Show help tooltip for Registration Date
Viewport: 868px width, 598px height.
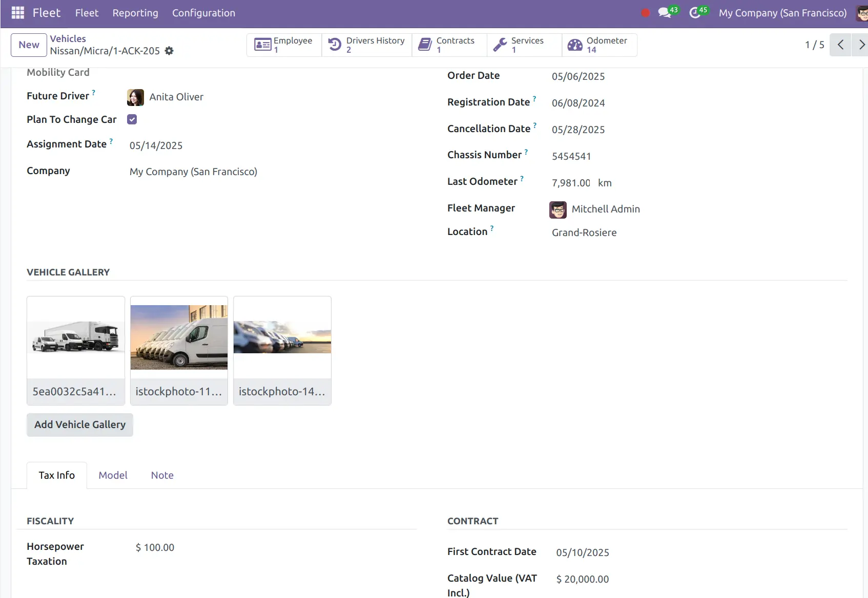tap(534, 99)
